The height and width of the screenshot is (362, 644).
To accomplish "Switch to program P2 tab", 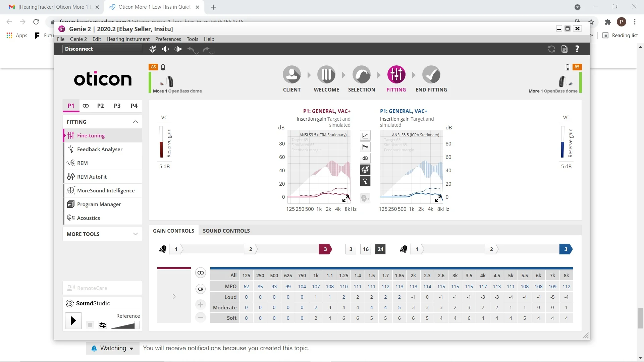I will (100, 106).
